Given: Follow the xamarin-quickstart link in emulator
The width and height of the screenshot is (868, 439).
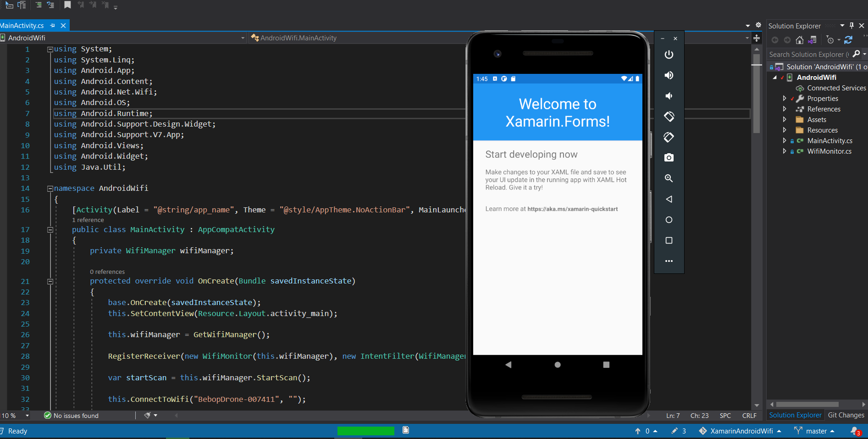Looking at the screenshot, I should 572,209.
